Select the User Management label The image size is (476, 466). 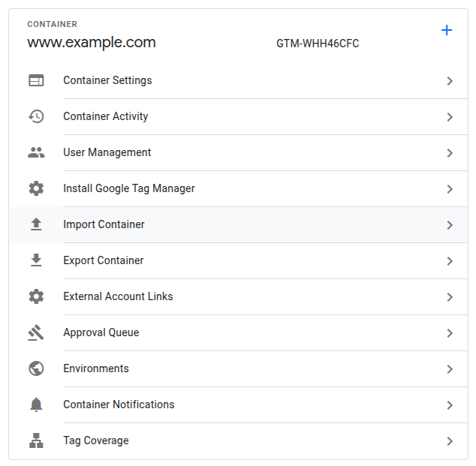[x=107, y=152]
